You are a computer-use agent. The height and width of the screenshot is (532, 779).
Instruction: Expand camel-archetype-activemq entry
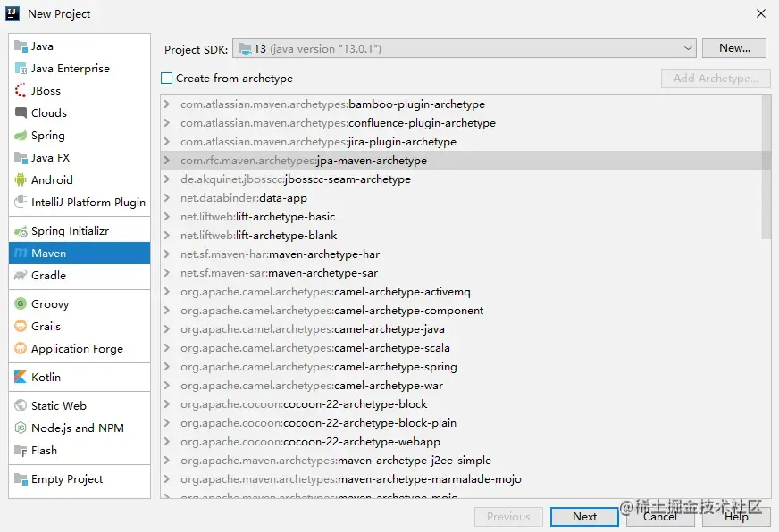[x=167, y=292]
